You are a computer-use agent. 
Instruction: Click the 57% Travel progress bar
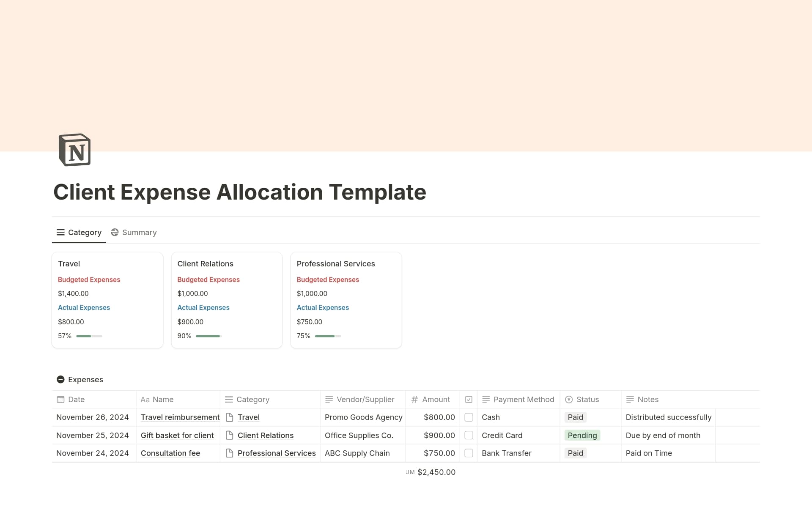(89, 336)
